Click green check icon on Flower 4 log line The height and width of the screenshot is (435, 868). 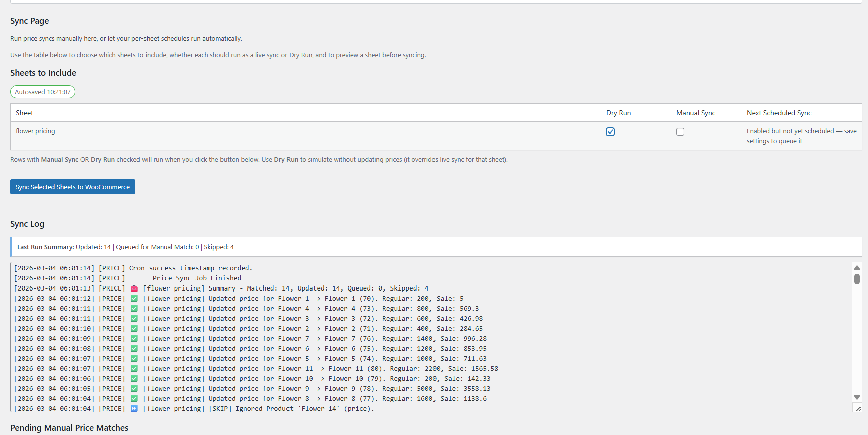coord(134,308)
